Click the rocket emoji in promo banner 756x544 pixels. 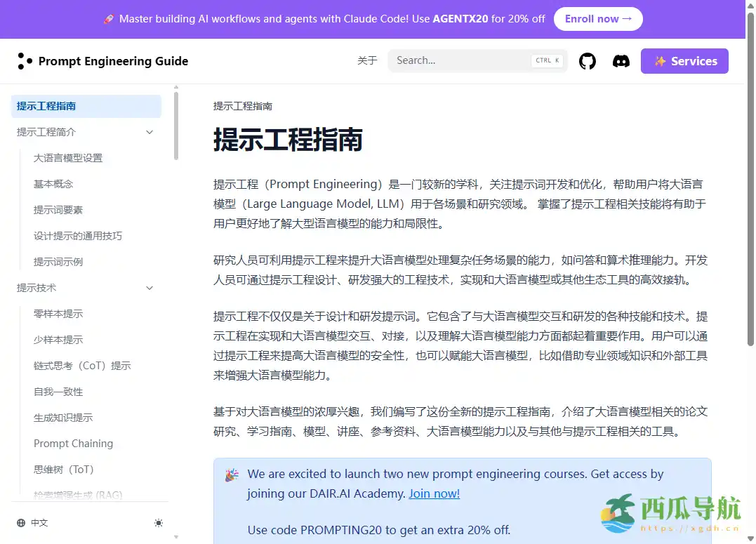109,19
